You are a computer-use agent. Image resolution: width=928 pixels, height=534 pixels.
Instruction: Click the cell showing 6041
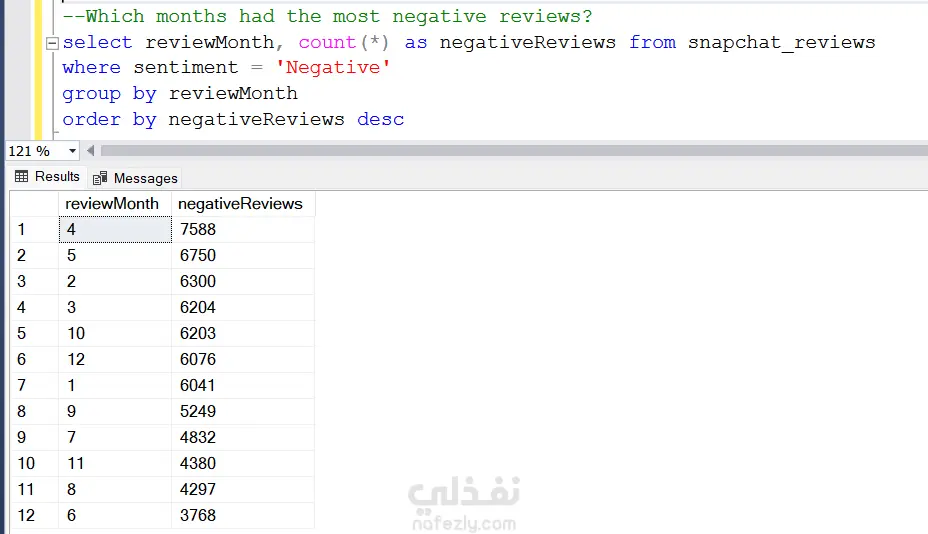tap(243, 385)
